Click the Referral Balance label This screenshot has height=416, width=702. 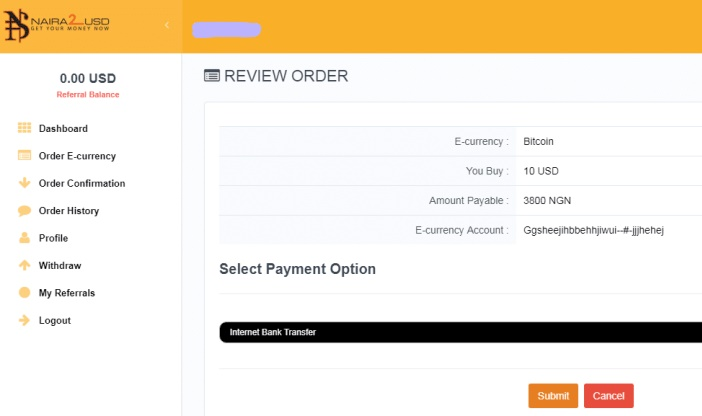click(x=88, y=94)
